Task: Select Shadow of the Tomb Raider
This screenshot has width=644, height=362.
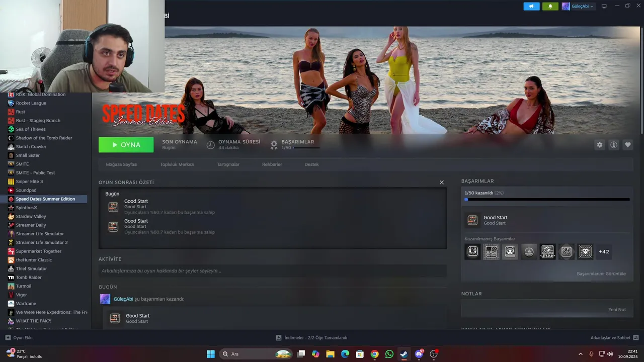Action: click(44, 138)
